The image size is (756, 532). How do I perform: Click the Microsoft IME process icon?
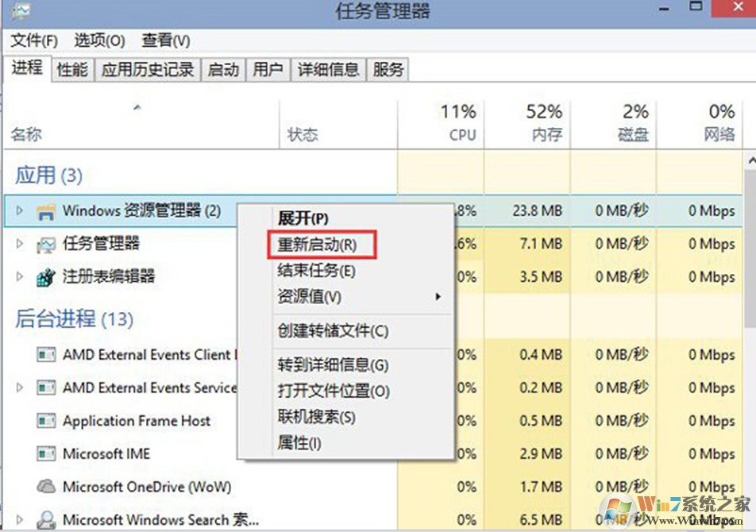tap(46, 454)
